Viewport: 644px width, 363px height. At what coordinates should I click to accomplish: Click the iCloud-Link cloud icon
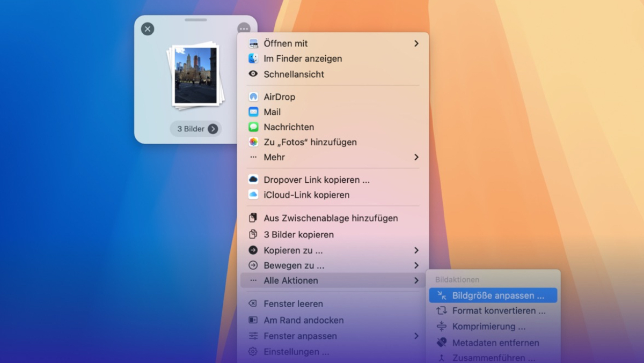click(253, 195)
